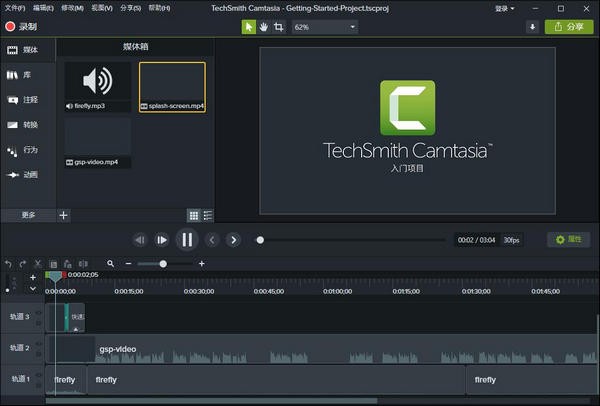This screenshot has height=406, width=600.
Task: Open the 修改(M) menu
Action: pos(72,8)
